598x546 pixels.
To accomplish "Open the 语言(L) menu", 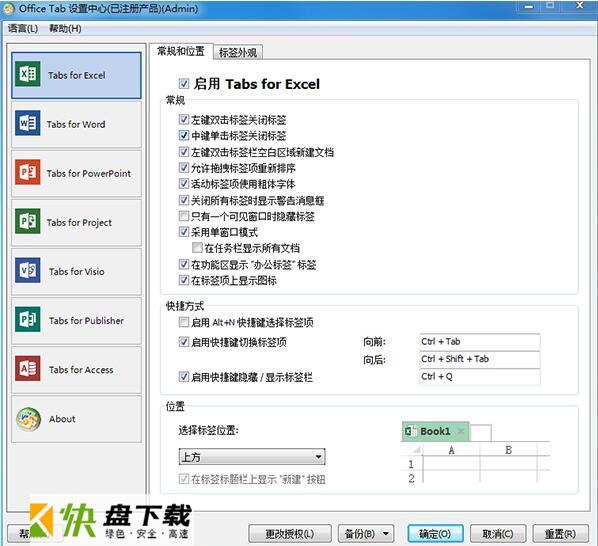I will pyautogui.click(x=23, y=29).
